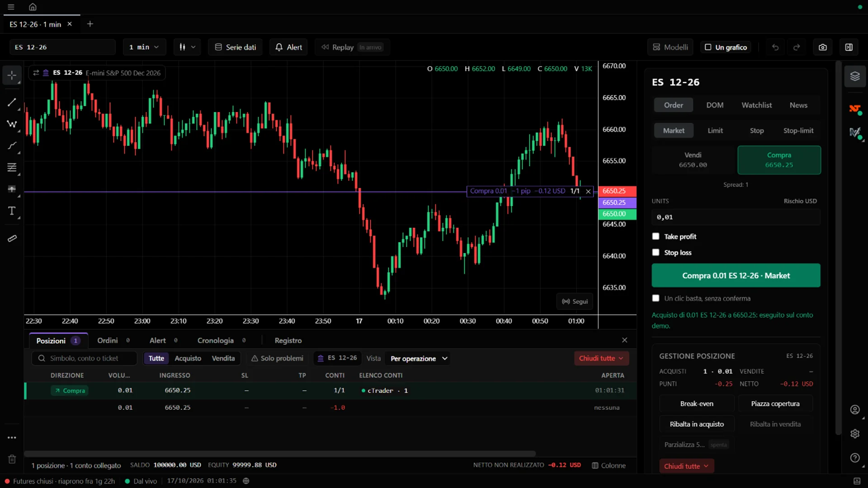Open the help question mark icon
The image size is (868, 488).
(855, 458)
